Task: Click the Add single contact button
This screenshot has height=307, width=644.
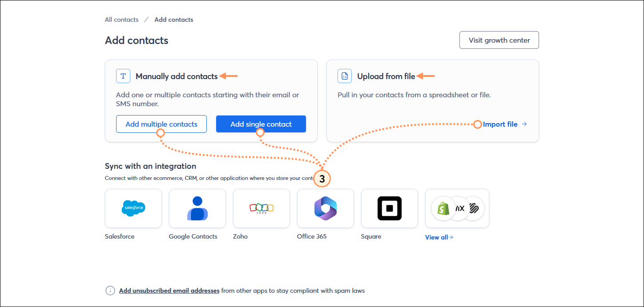Action: [261, 124]
